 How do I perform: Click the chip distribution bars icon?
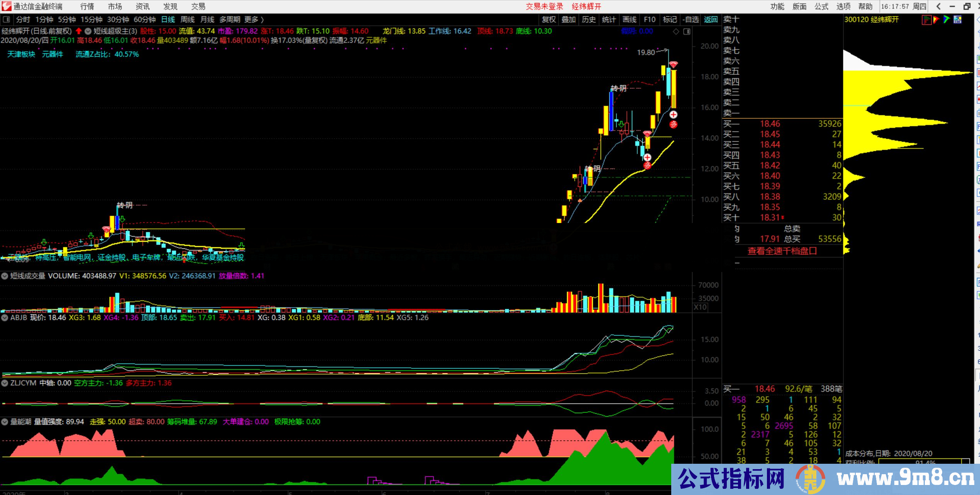pyautogui.click(x=926, y=20)
